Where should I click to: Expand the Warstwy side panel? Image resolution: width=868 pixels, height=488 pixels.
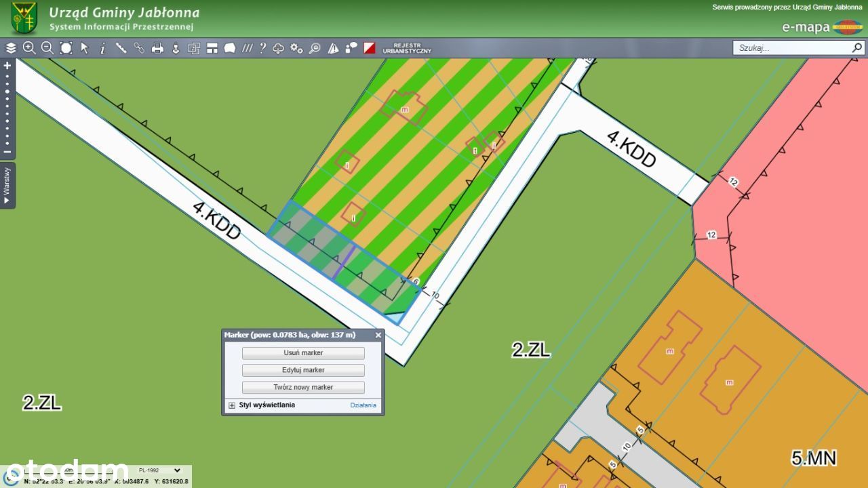(x=7, y=185)
